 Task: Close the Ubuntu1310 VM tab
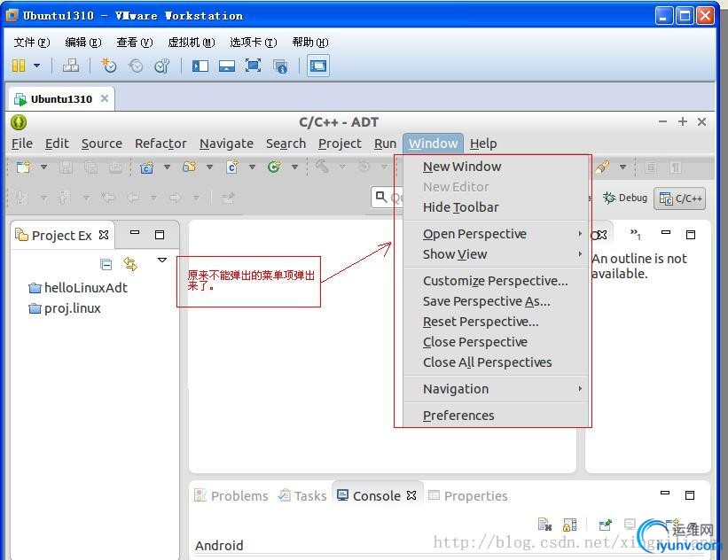pos(105,98)
